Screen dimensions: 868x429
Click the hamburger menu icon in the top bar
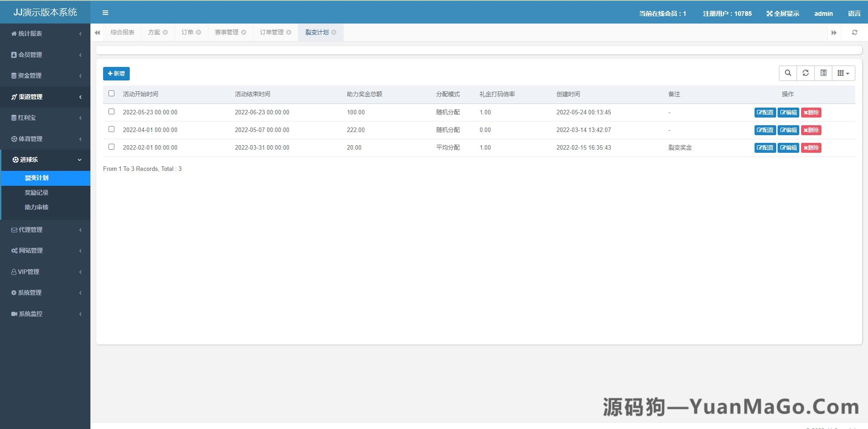105,13
